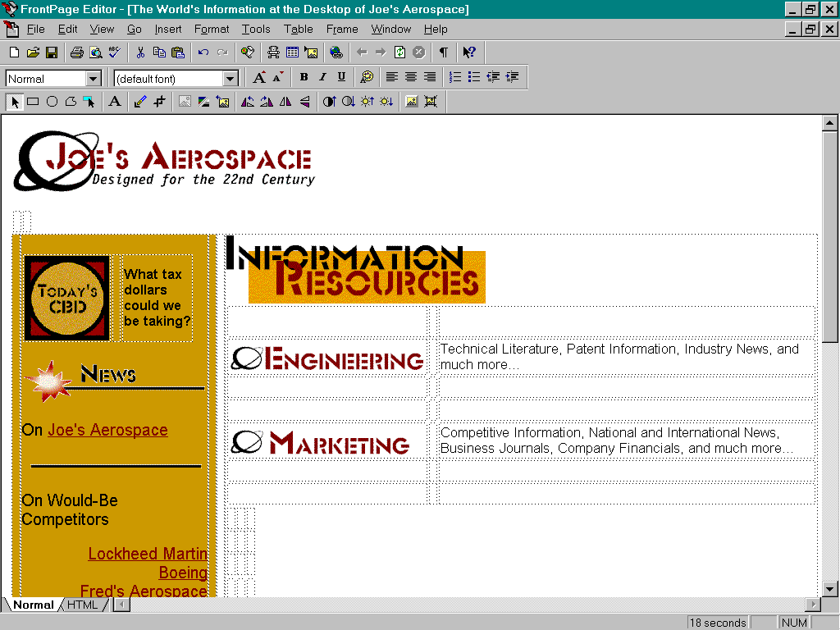Select the Circle hotspot tool

(52, 101)
